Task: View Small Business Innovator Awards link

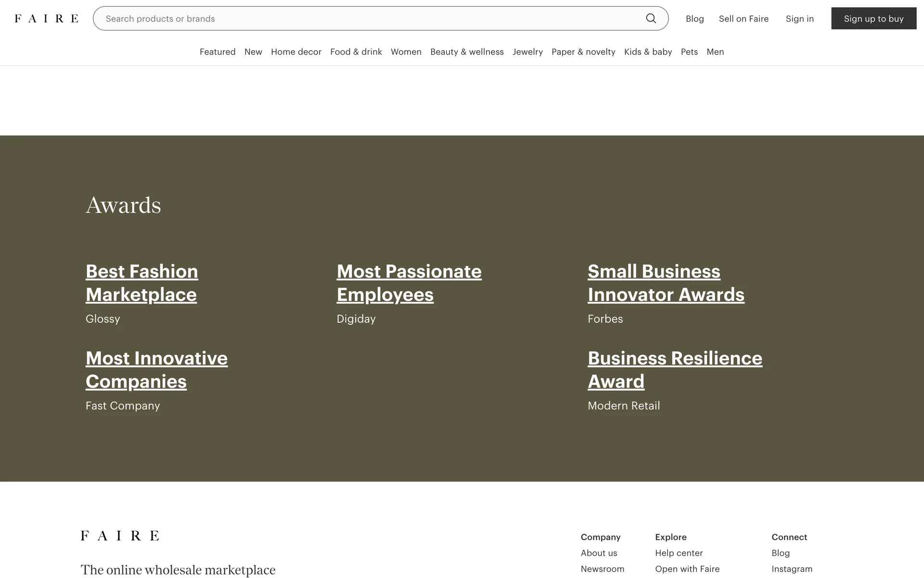Action: point(666,283)
